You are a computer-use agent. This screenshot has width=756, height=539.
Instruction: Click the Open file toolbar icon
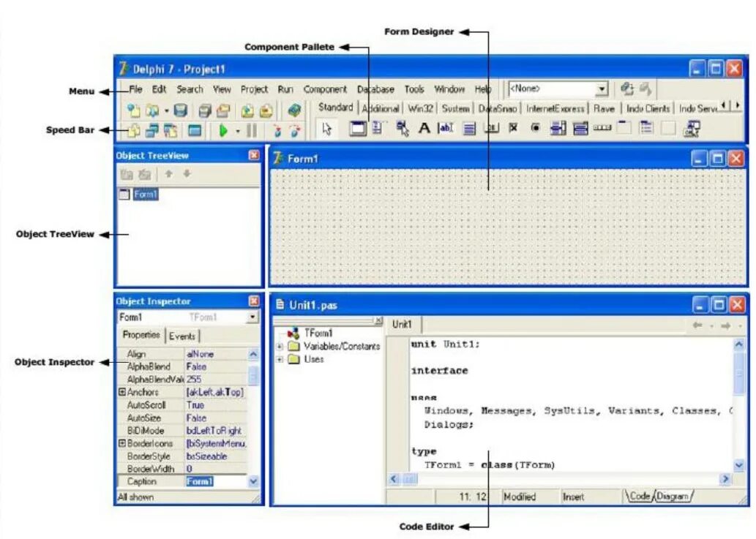152,110
